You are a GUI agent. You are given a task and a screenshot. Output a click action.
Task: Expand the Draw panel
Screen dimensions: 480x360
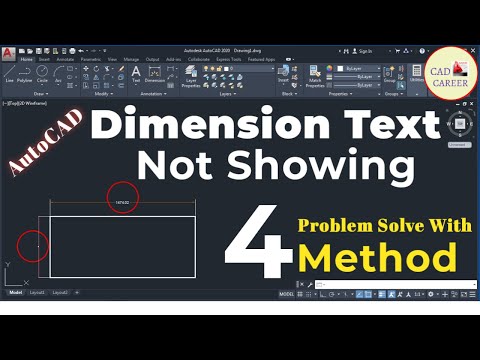pyautogui.click(x=41, y=94)
